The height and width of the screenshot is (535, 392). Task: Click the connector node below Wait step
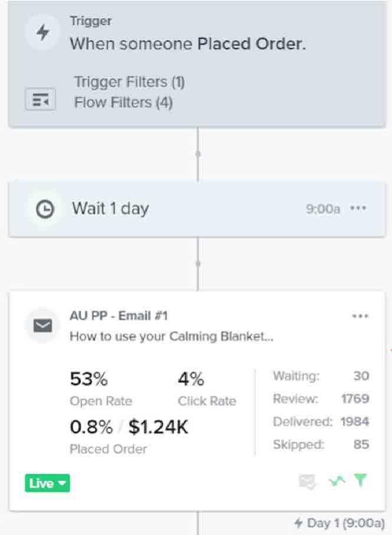point(197,263)
